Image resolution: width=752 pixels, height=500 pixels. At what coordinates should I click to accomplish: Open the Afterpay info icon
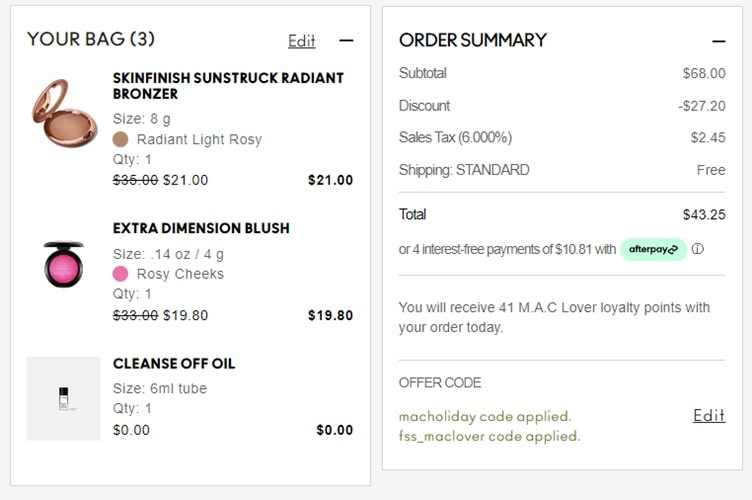[x=698, y=249]
